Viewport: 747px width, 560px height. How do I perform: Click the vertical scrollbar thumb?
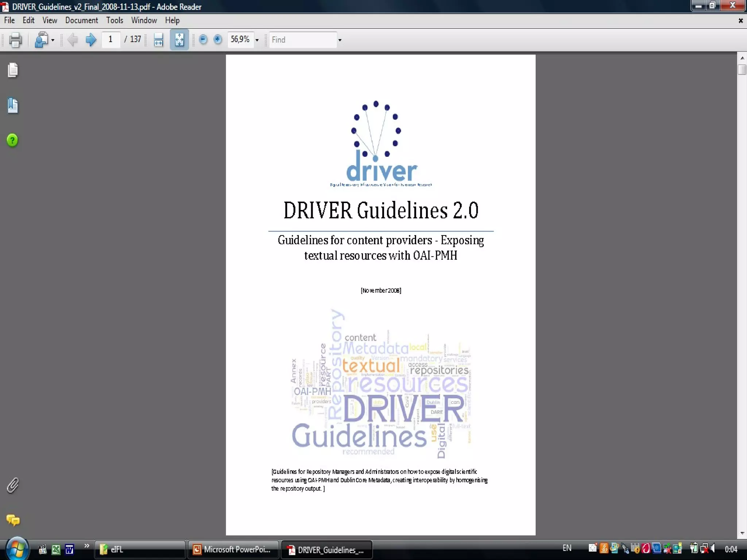(742, 69)
